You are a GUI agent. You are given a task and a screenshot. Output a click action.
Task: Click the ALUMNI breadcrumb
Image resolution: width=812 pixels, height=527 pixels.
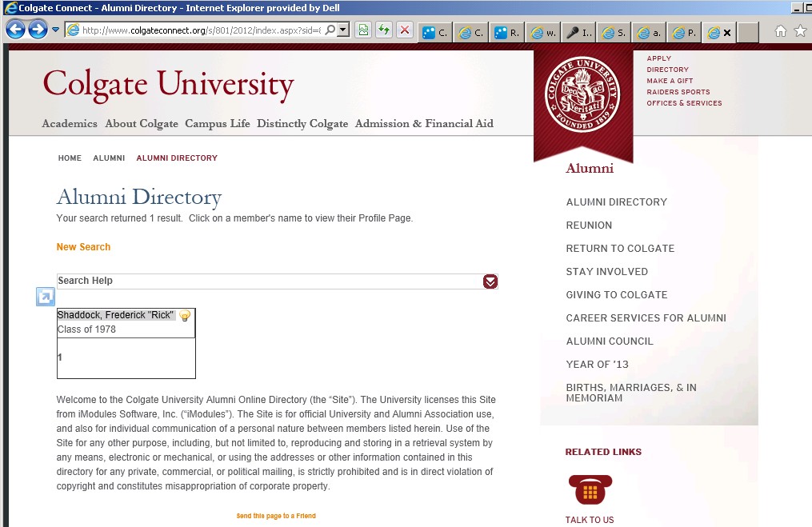point(109,158)
